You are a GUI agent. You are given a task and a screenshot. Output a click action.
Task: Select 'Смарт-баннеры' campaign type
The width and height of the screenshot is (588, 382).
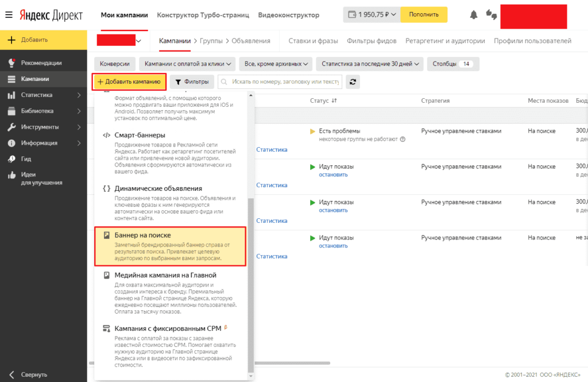coord(170,153)
